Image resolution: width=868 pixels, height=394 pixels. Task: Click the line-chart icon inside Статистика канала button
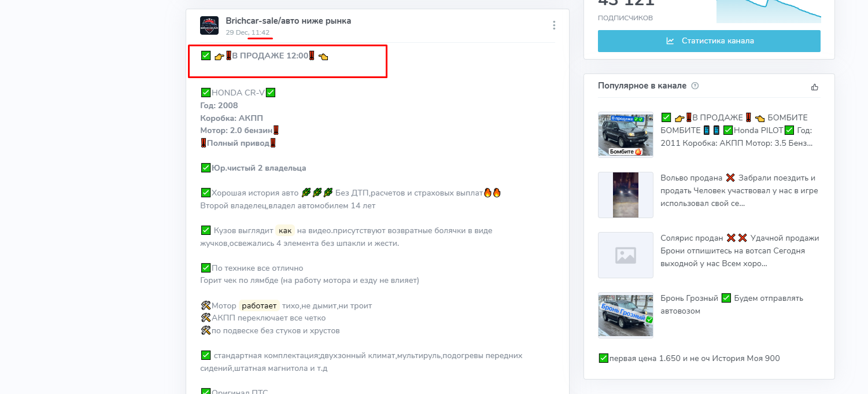click(x=670, y=40)
